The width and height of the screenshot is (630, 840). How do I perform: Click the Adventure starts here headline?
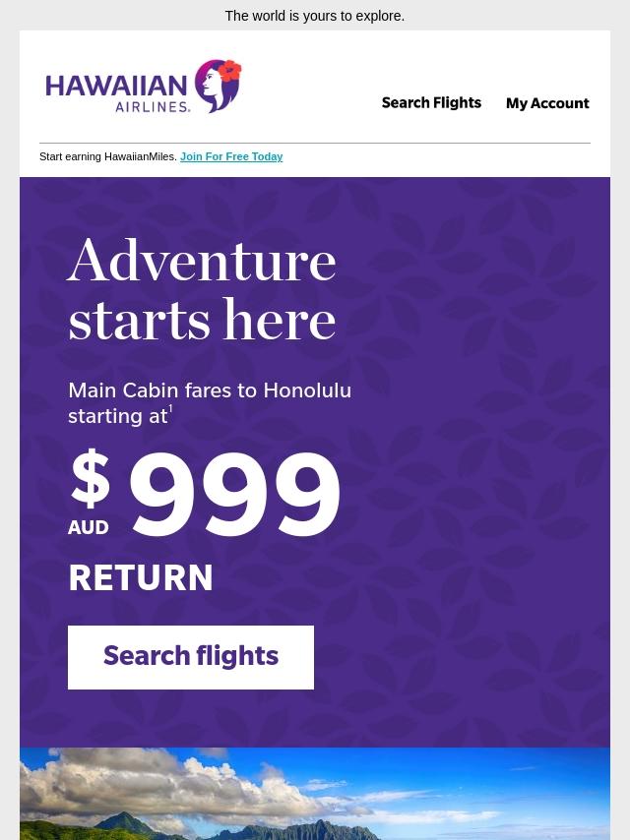point(202,289)
